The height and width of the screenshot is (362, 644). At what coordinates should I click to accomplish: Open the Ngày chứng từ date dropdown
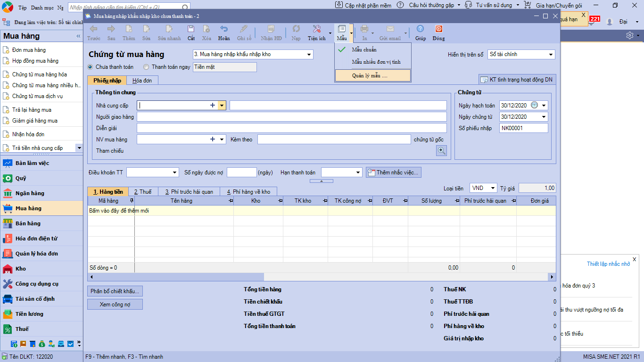coord(544,117)
